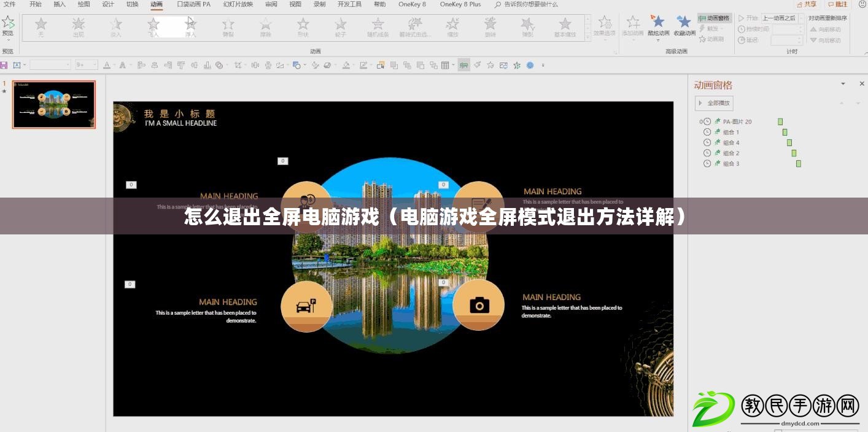Open the font name combo box
Viewport: 868px width, 432px height.
pos(50,65)
